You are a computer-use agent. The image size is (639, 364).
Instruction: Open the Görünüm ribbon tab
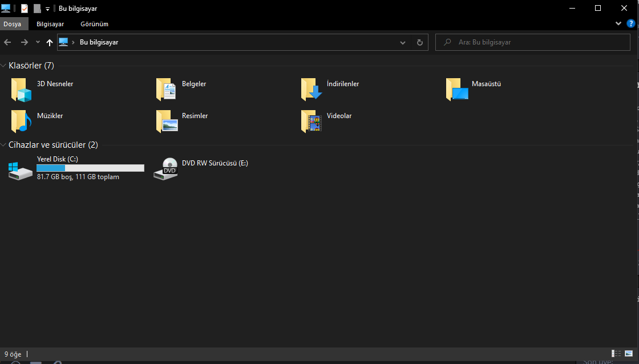95,24
